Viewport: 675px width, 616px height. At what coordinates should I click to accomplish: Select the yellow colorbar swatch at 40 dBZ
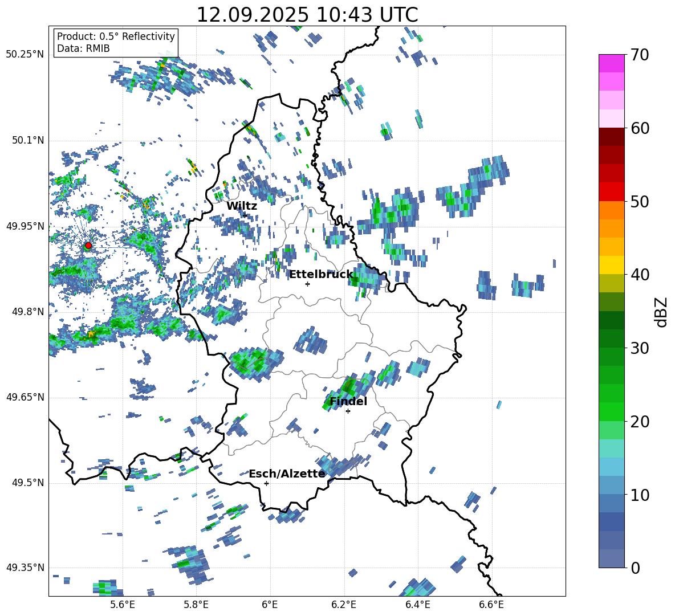(x=611, y=265)
